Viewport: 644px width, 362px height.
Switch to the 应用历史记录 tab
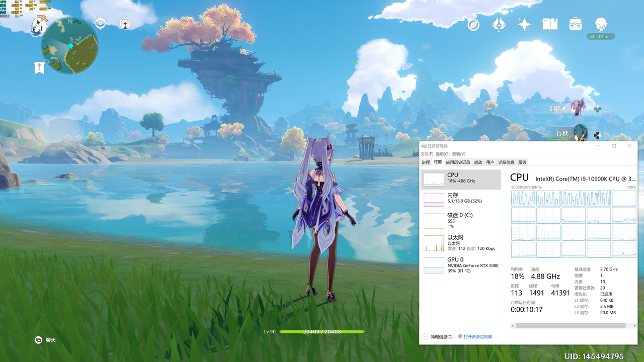[458, 162]
